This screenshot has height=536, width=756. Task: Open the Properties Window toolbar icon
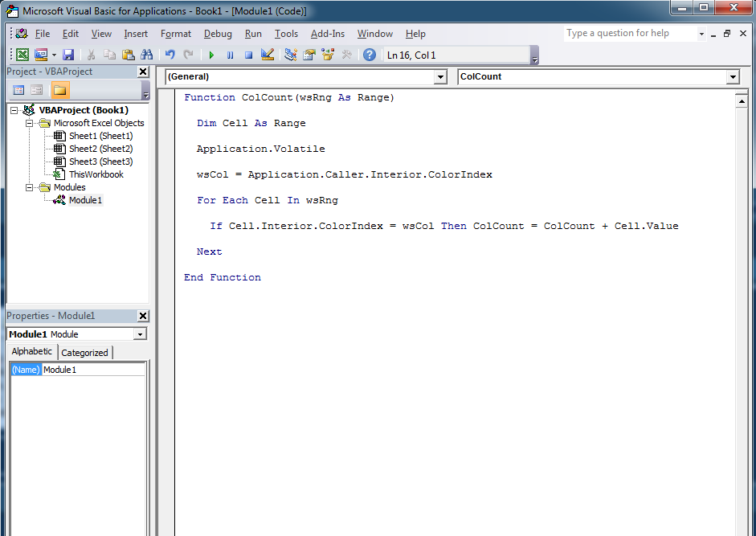pos(309,55)
